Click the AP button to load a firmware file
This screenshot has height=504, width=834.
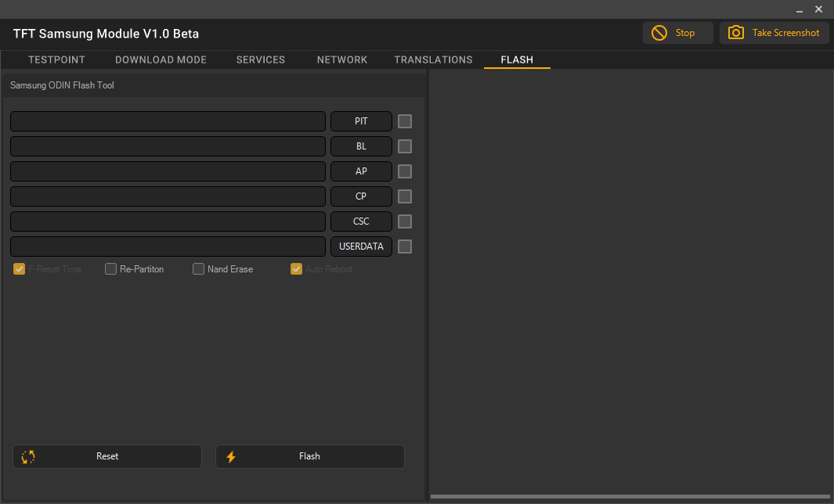tap(361, 171)
